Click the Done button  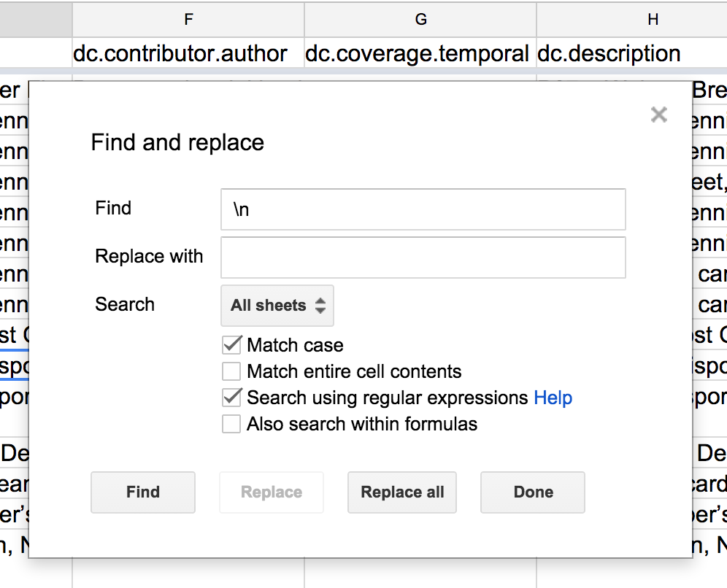pyautogui.click(x=533, y=492)
